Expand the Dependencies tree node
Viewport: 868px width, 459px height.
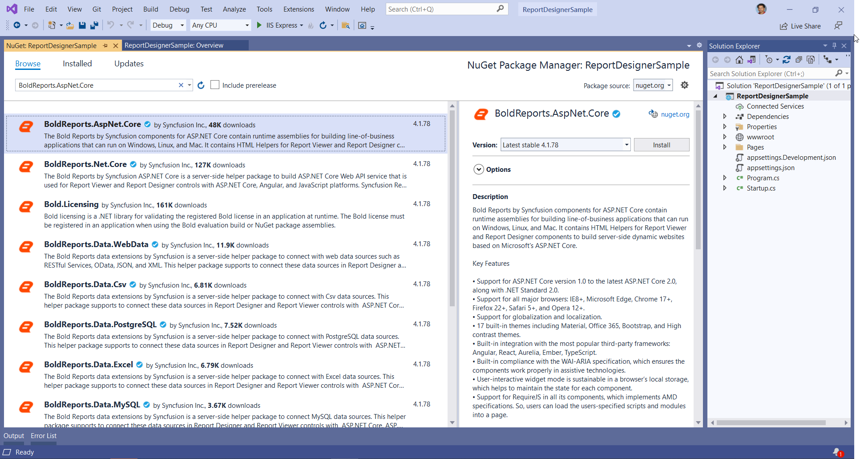725,116
